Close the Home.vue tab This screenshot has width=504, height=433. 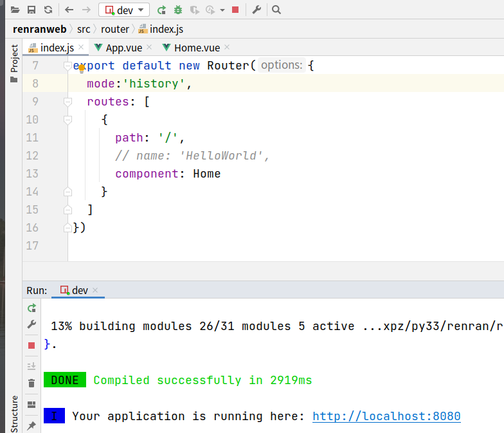pos(227,48)
